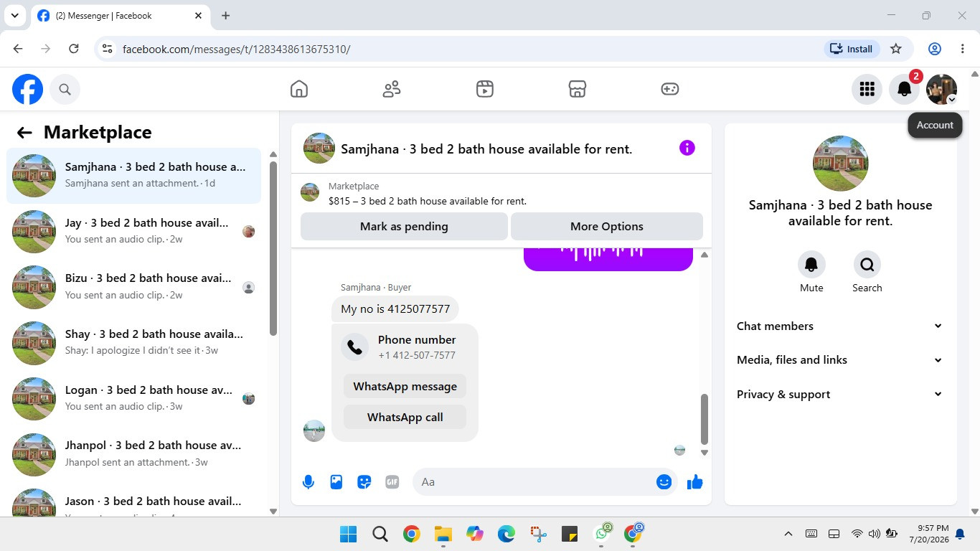Open the Gaming controller icon
This screenshot has height=551, width=980.
coord(670,89)
